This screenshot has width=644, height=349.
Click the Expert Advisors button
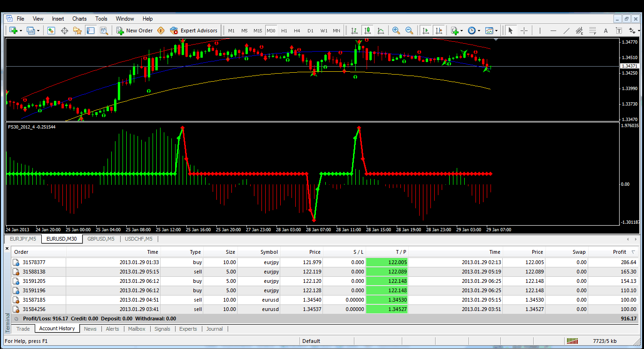tap(193, 30)
